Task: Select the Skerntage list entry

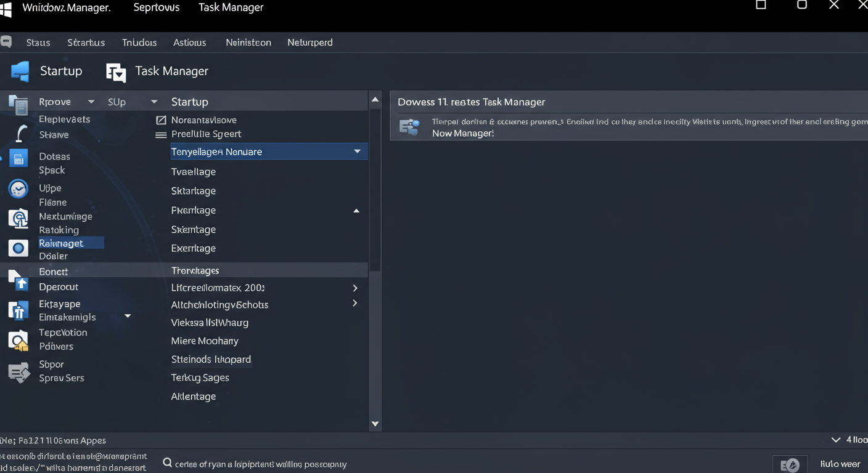Action: (194, 230)
